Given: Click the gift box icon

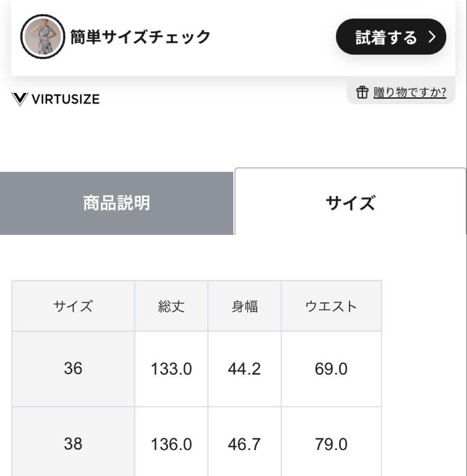Looking at the screenshot, I should [362, 92].
